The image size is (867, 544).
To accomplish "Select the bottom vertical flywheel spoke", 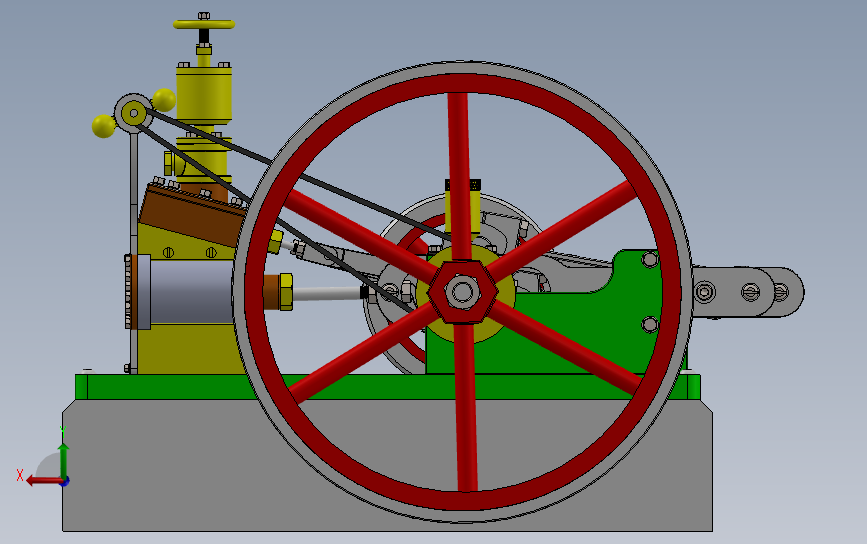I will pos(466,407).
